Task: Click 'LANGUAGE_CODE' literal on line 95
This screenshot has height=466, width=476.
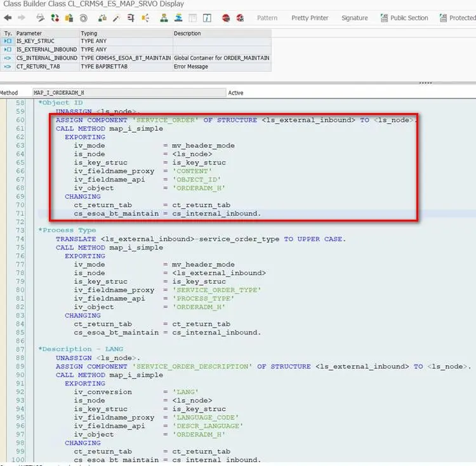Action: click(x=206, y=417)
